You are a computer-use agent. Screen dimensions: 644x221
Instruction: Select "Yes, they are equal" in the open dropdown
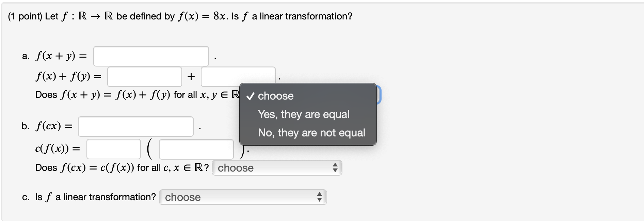(304, 114)
